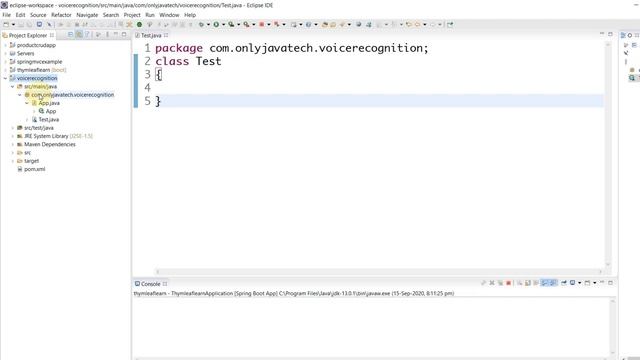
Task: Select the Test.java editor tab
Action: pos(151,36)
